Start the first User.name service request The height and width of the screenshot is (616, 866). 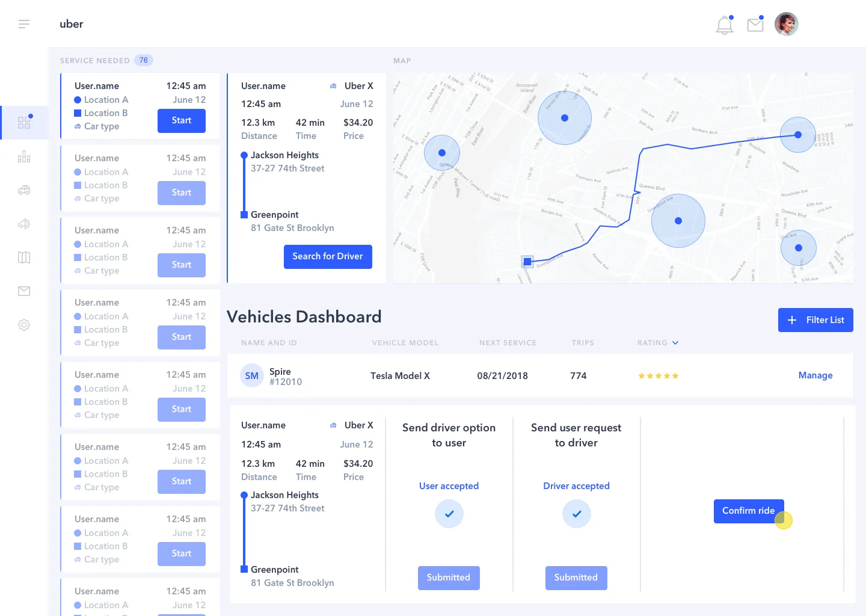(x=182, y=121)
